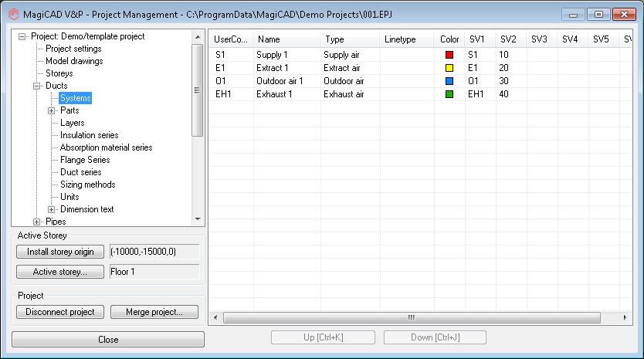Click the Up [Ctrl+K] button
The image size is (644, 359).
(324, 337)
